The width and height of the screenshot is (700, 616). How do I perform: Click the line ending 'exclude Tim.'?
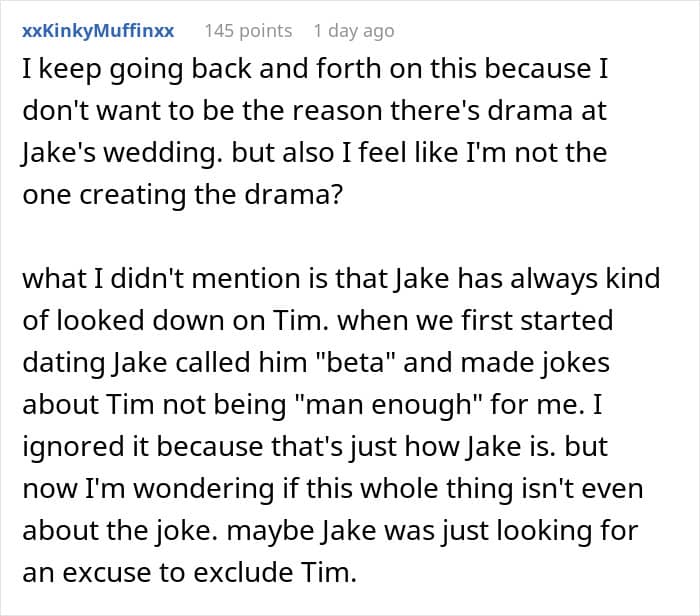[x=189, y=572]
